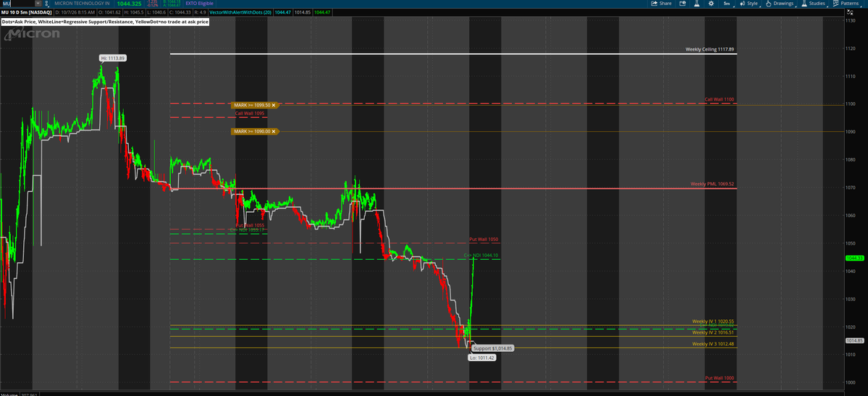The height and width of the screenshot is (396, 868).
Task: Click the MICRON TECHNOLOGY IN company name
Action: tap(82, 4)
